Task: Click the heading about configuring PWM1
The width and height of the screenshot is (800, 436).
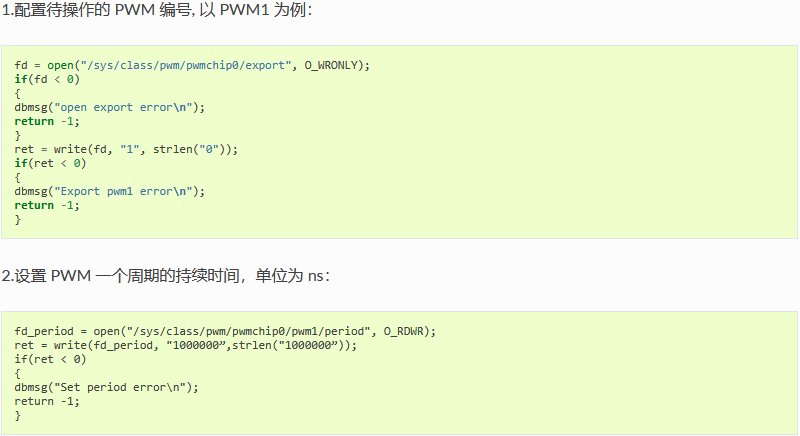Action: [157, 10]
